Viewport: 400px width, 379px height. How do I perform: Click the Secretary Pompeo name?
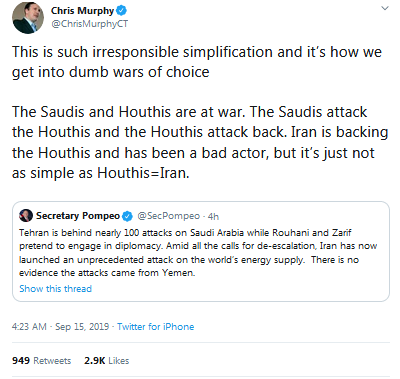[78, 216]
